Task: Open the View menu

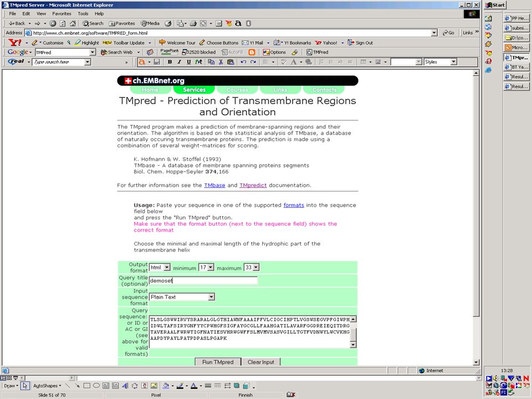Action: (41, 13)
